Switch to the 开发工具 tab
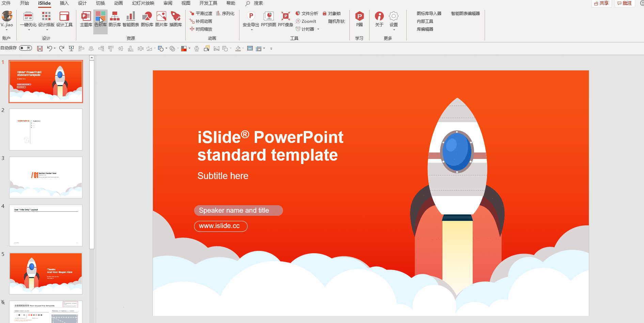The image size is (644, 323). click(208, 3)
